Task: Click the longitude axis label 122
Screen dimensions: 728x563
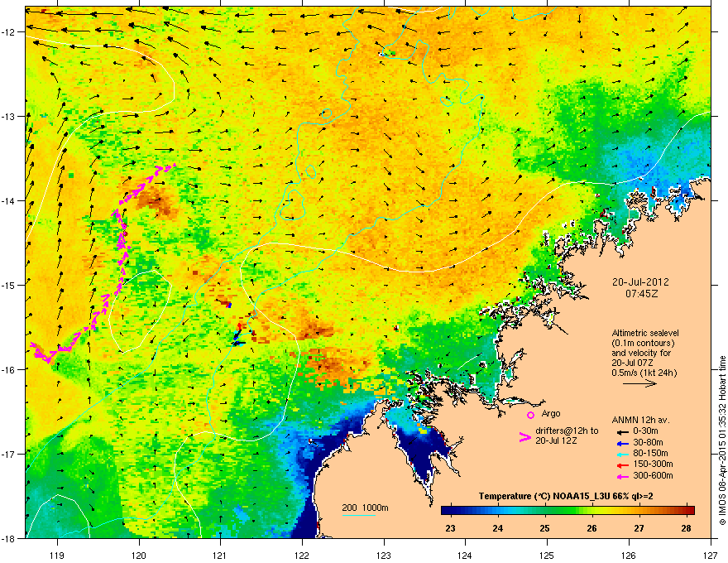Action: pyautogui.click(x=302, y=555)
